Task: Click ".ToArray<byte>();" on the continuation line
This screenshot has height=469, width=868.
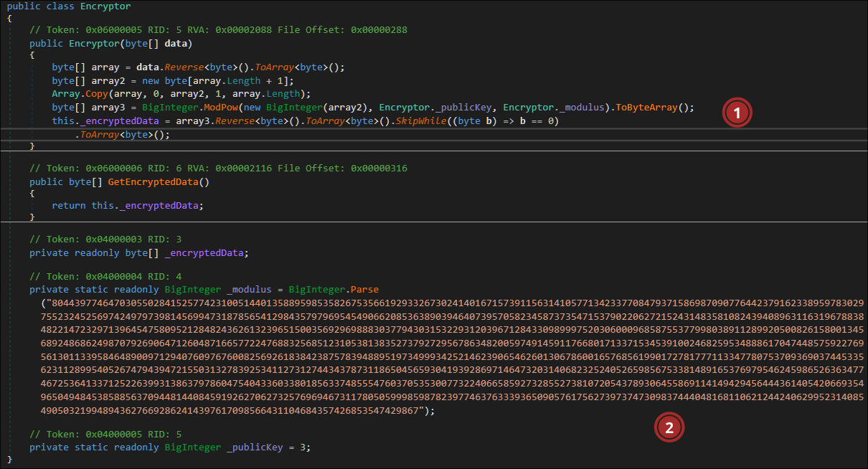Action: [x=122, y=134]
